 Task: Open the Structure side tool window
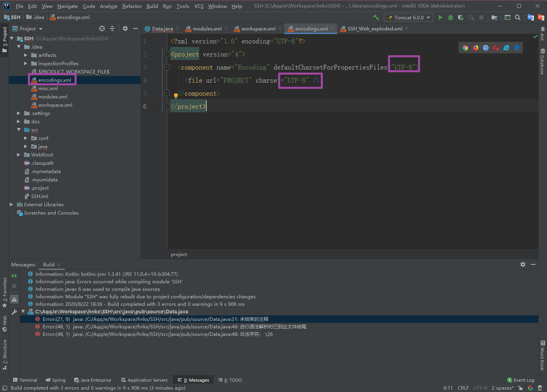point(5,354)
